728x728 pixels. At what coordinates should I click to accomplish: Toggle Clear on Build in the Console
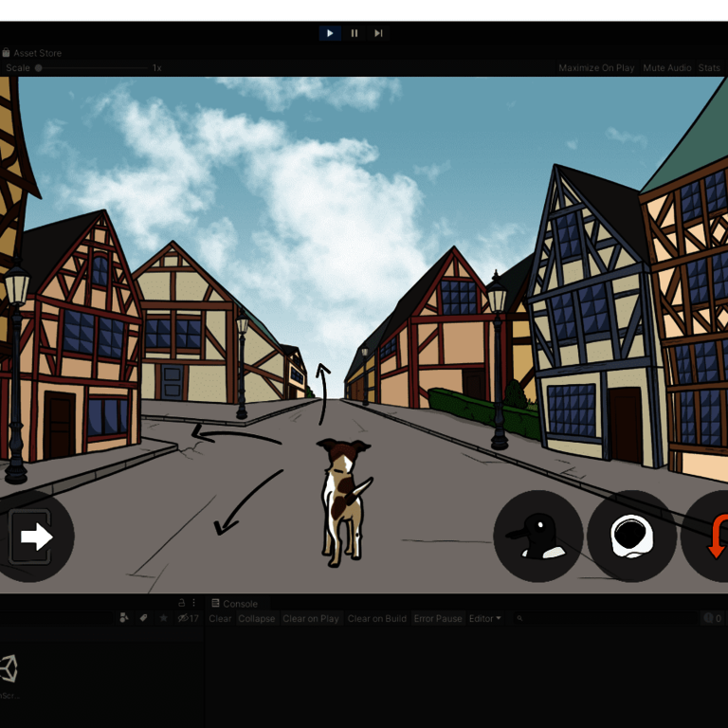pos(377,618)
